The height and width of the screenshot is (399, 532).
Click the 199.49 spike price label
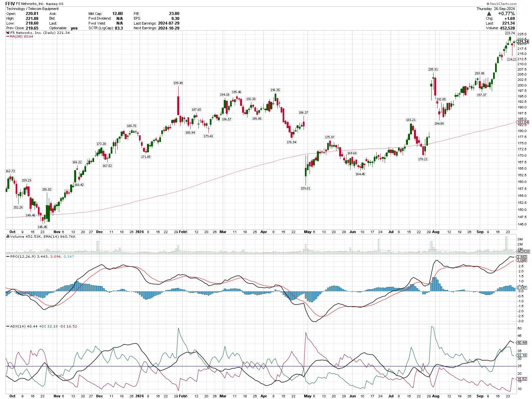[x=178, y=83]
